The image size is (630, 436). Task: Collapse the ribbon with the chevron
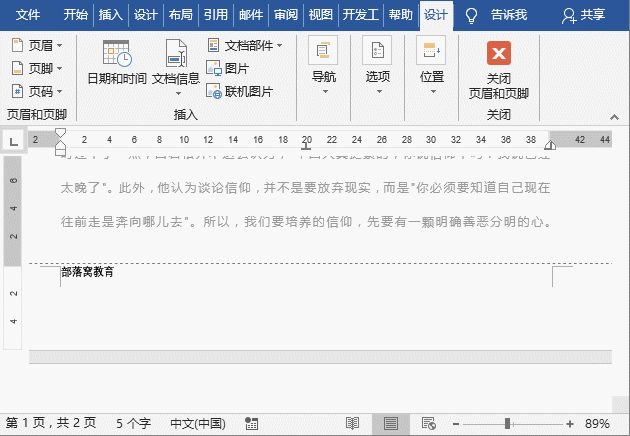pyautogui.click(x=614, y=117)
